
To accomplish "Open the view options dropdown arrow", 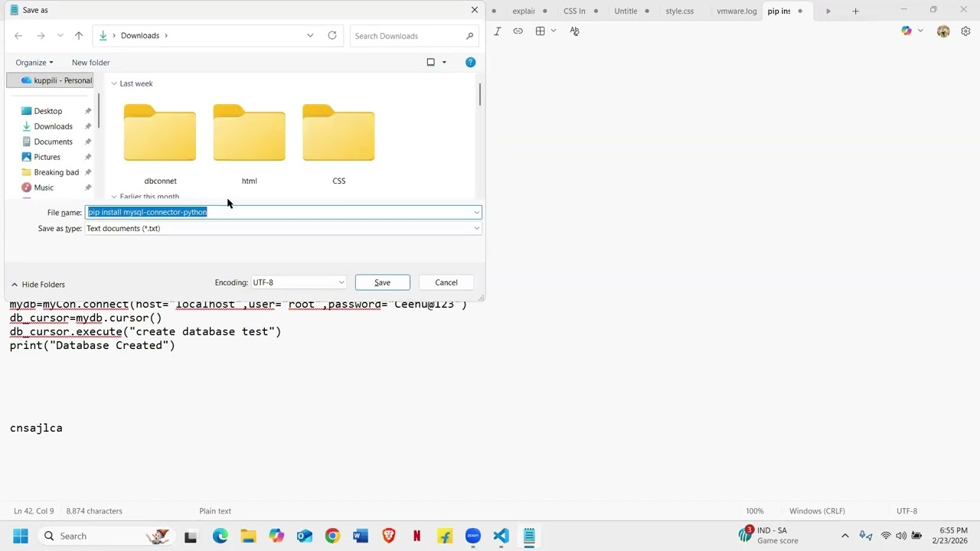I will 444,63.
